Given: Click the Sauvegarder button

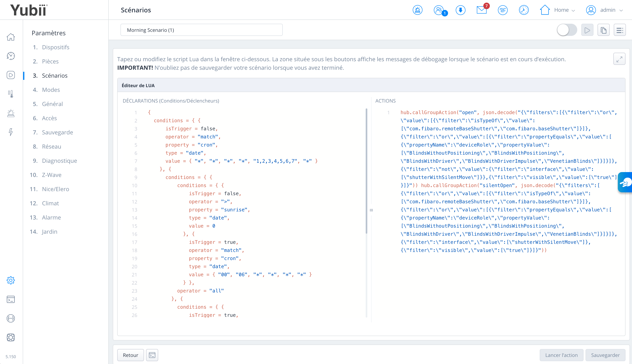Looking at the screenshot, I should pyautogui.click(x=605, y=355).
